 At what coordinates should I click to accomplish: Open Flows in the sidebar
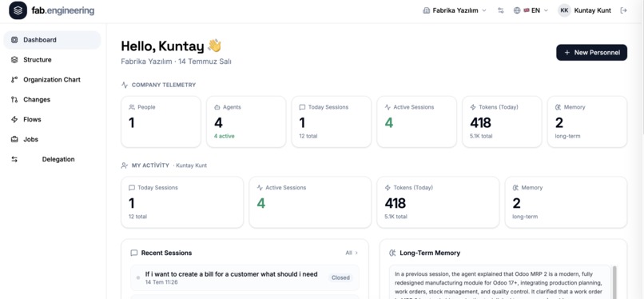tap(52, 119)
